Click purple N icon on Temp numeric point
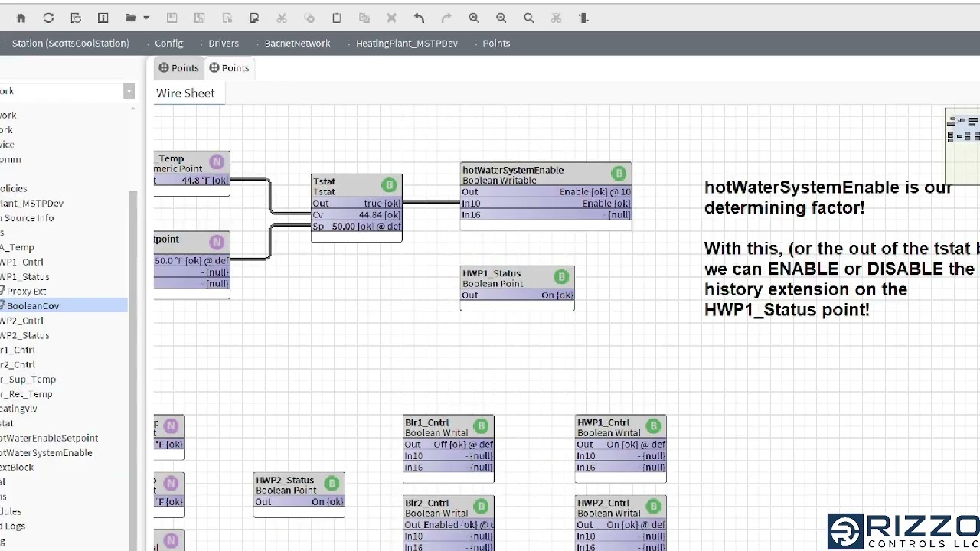This screenshot has width=980, height=551. tap(217, 162)
